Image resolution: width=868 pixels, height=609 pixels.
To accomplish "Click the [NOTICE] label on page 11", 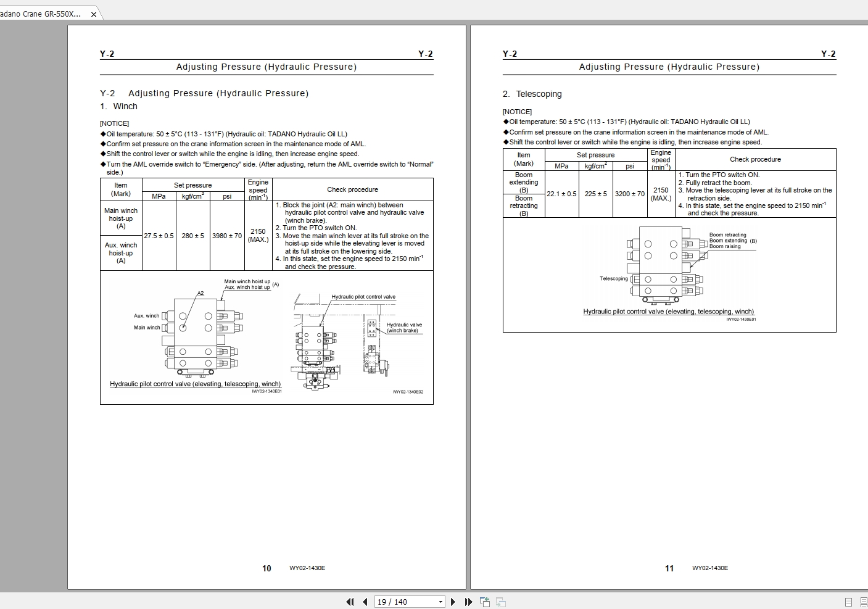I will point(517,112).
